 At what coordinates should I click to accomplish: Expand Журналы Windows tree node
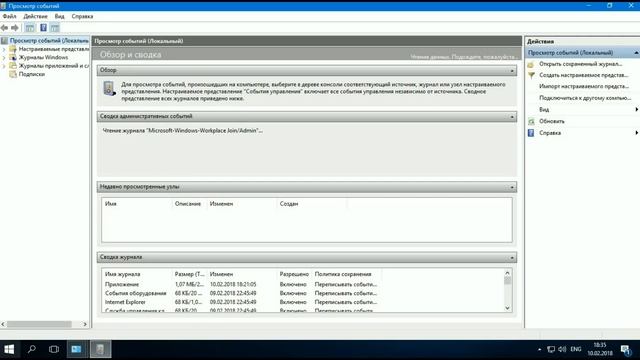[x=4, y=58]
